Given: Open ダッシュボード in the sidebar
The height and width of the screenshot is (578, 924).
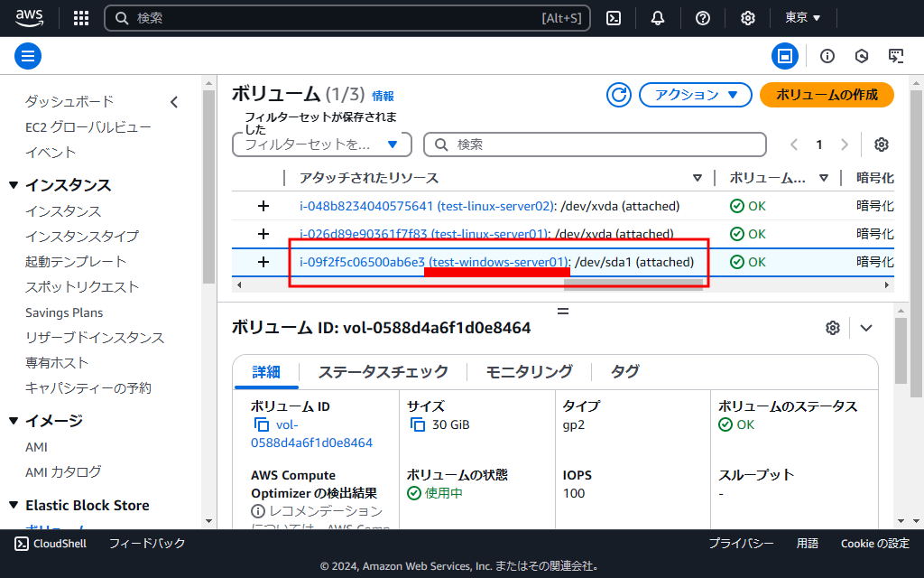Looking at the screenshot, I should pyautogui.click(x=69, y=101).
